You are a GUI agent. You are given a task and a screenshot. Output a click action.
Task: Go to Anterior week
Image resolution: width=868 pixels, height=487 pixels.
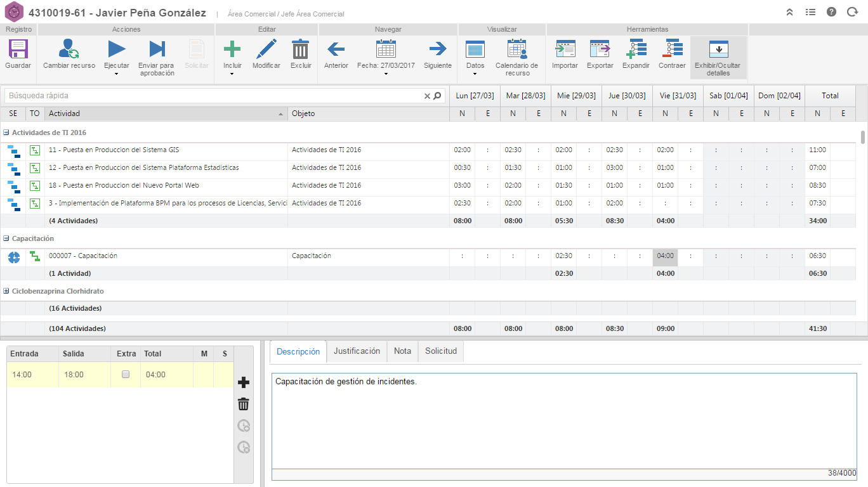click(x=336, y=49)
